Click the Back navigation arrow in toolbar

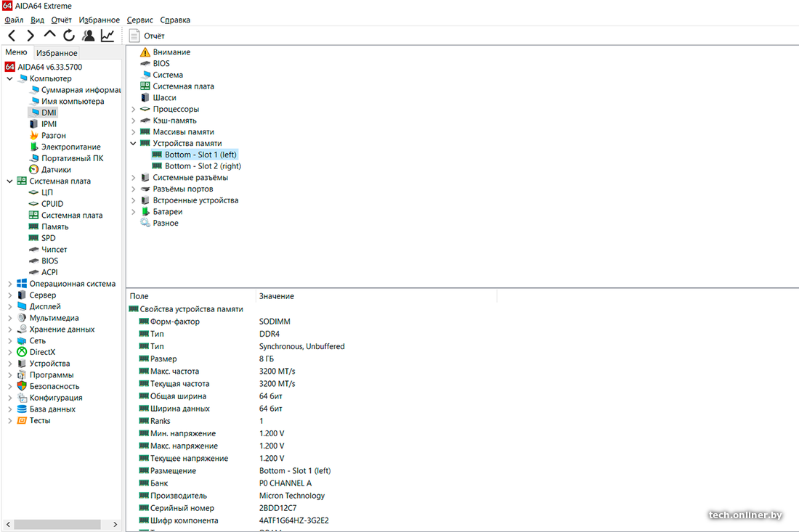click(x=12, y=36)
